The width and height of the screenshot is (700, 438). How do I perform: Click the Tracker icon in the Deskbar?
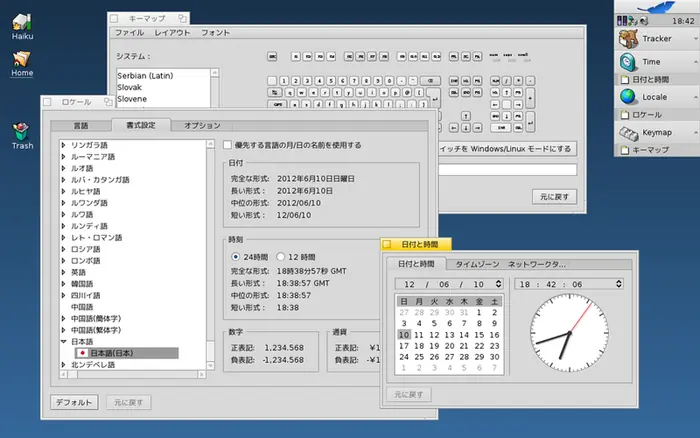[x=629, y=38]
